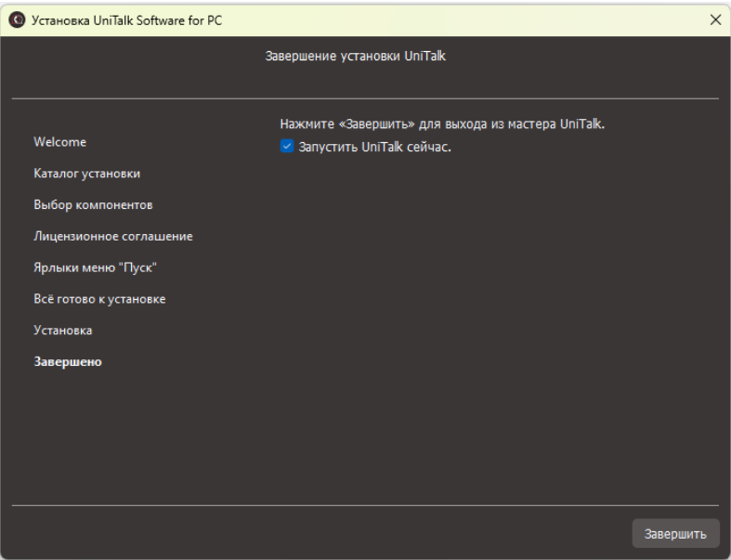Open the Выбор компонентов step

click(93, 204)
